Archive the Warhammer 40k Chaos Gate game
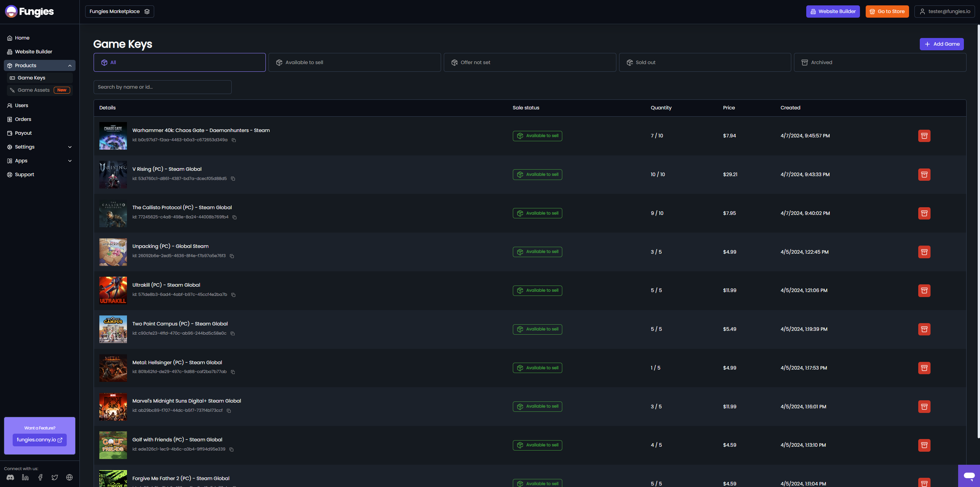980x487 pixels. tap(924, 136)
